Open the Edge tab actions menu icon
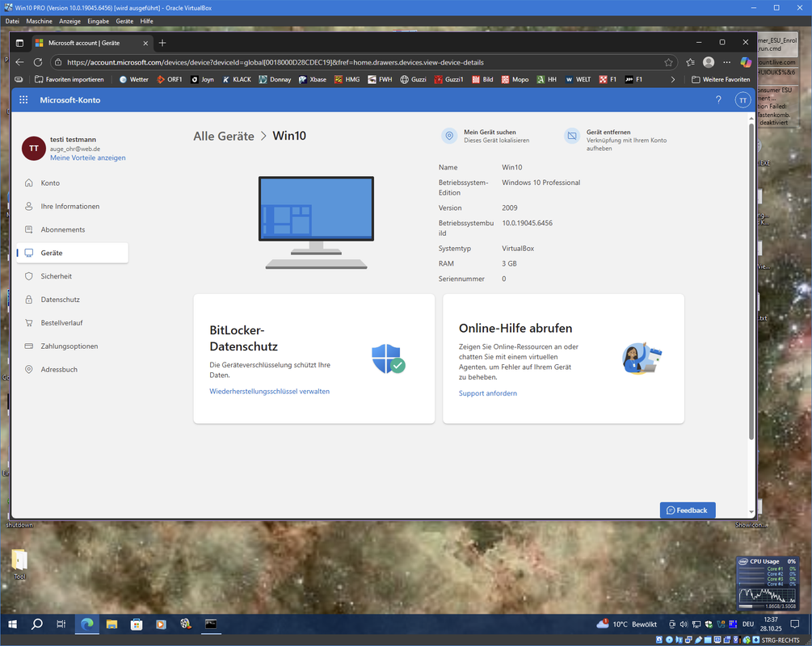Screen dimensions: 812x646 (x=19, y=43)
